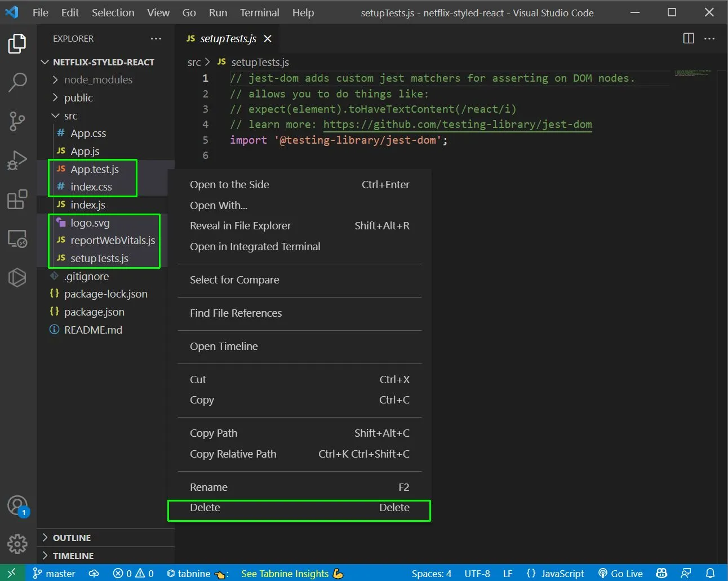This screenshot has height=581, width=728.
Task: Expand the node_modules folder
Action: tap(93, 80)
